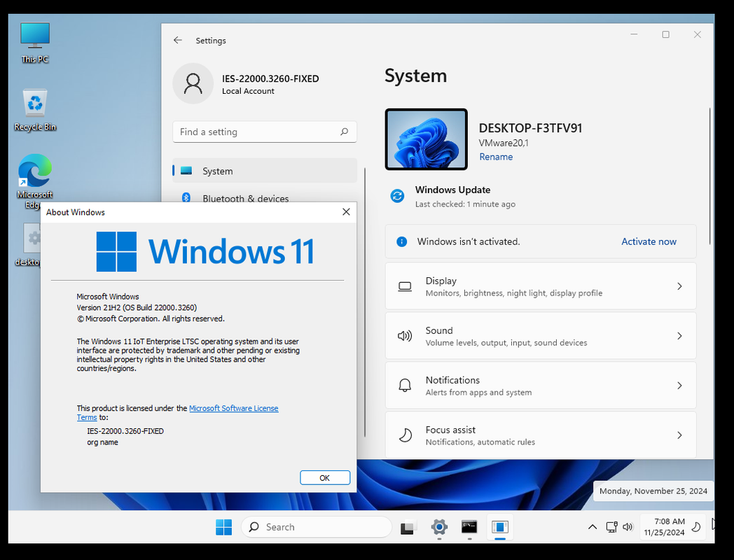This screenshot has height=560, width=734.
Task: Click the volume icon in system tray
Action: (628, 527)
